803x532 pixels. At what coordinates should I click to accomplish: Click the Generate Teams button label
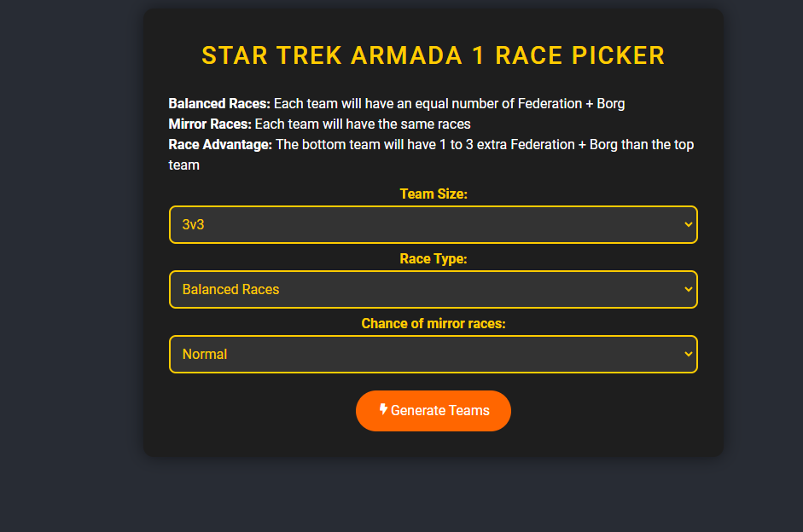pyautogui.click(x=440, y=411)
